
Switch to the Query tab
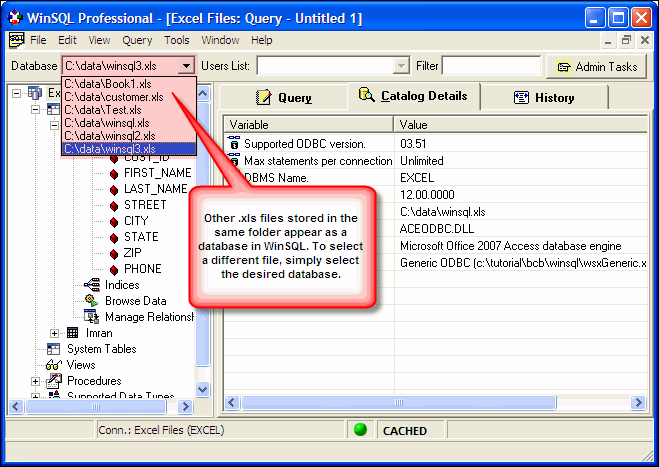tap(284, 98)
